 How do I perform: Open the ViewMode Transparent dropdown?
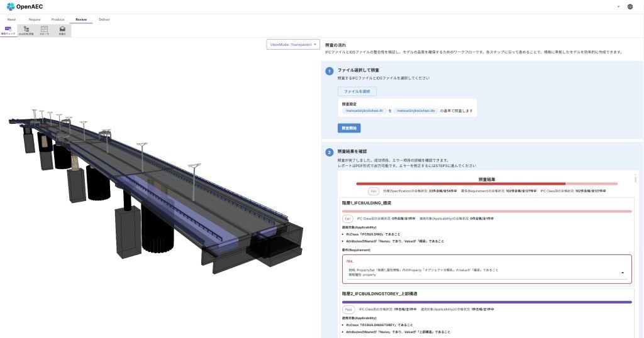[x=293, y=45]
